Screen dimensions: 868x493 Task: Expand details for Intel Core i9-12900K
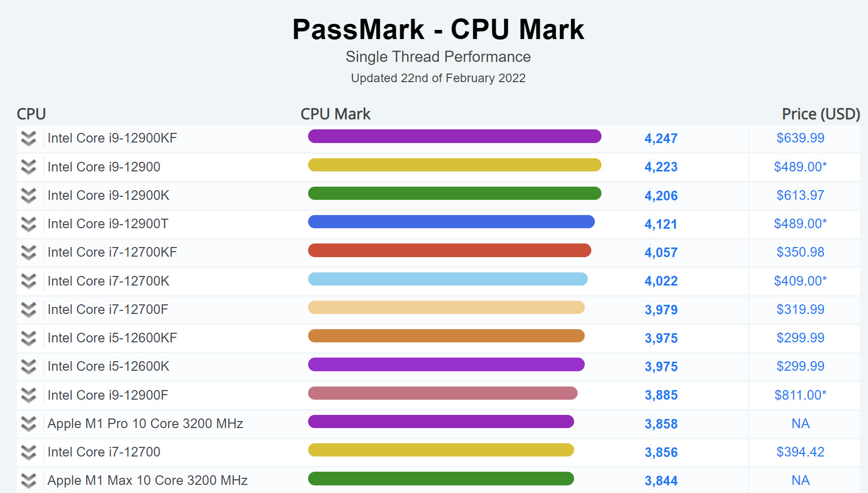(28, 195)
